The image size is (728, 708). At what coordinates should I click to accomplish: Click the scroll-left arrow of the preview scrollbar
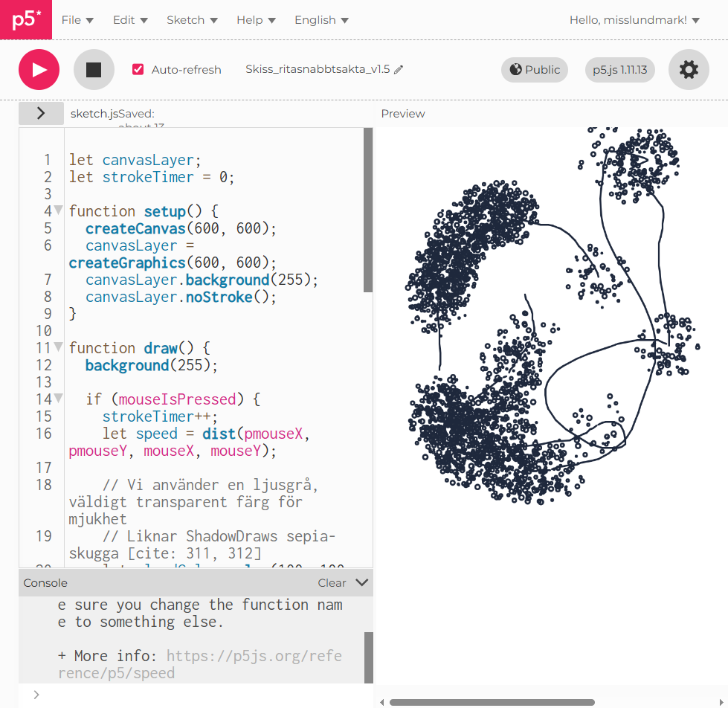click(x=382, y=702)
